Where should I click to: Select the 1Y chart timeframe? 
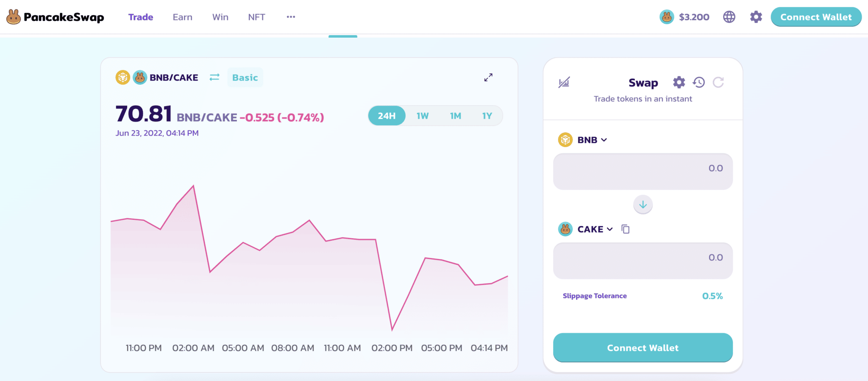pos(487,116)
